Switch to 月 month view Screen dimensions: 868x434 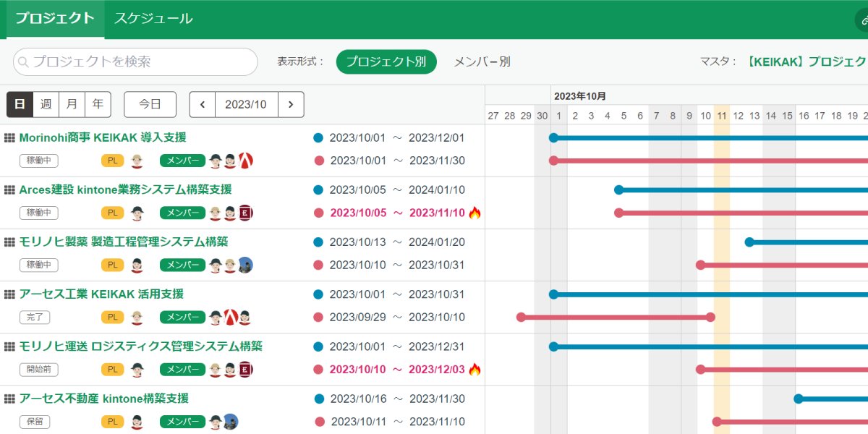click(x=72, y=104)
